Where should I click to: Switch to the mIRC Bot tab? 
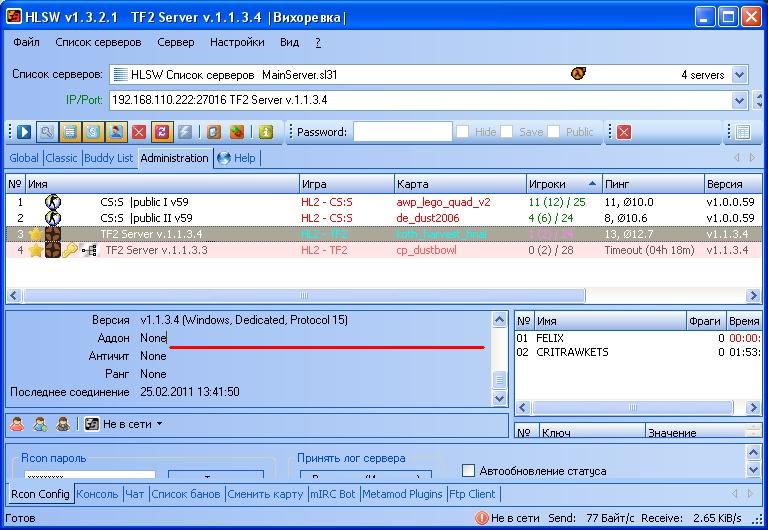click(333, 494)
